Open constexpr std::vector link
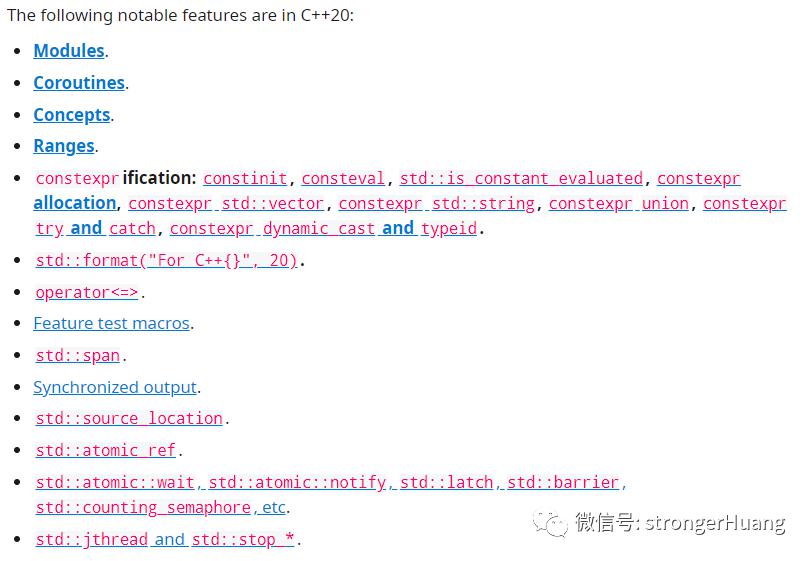Screen dimensions: 811x561 226,203
